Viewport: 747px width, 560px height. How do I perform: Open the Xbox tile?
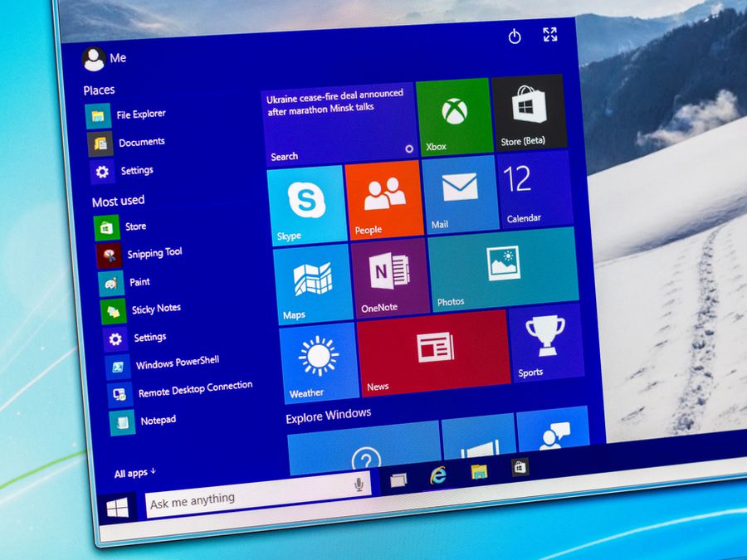coord(453,117)
